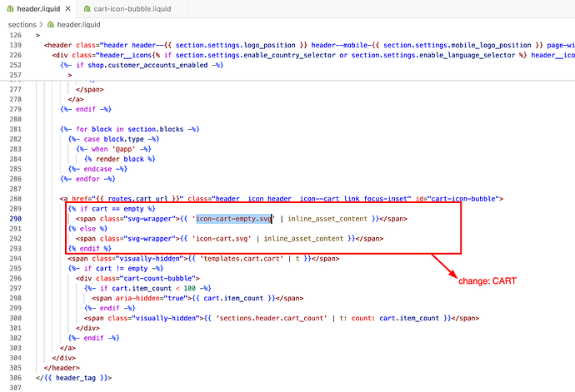
Task: Click the 'cart-icon-bubble' id value
Action: [463, 199]
